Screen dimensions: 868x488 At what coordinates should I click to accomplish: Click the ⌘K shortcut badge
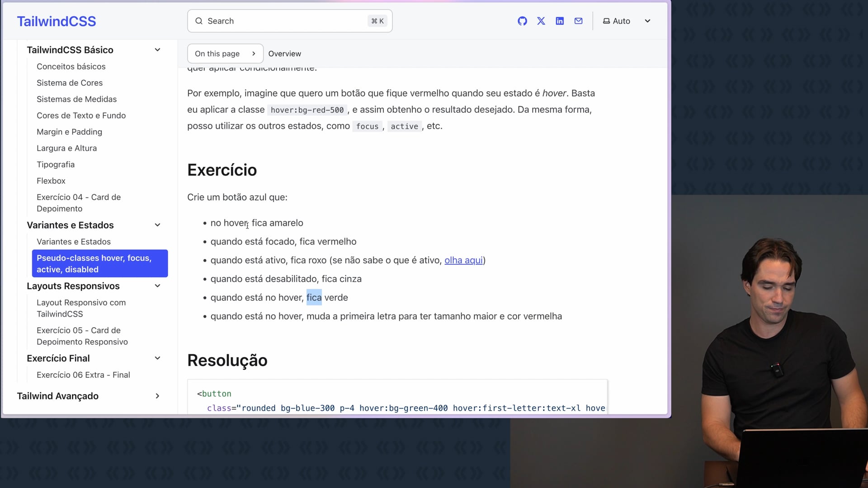pos(377,21)
